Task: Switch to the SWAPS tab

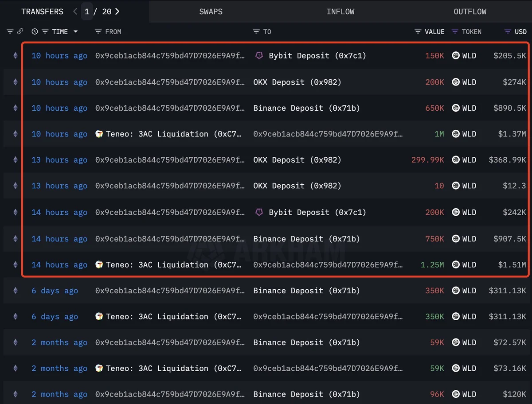Action: (211, 12)
